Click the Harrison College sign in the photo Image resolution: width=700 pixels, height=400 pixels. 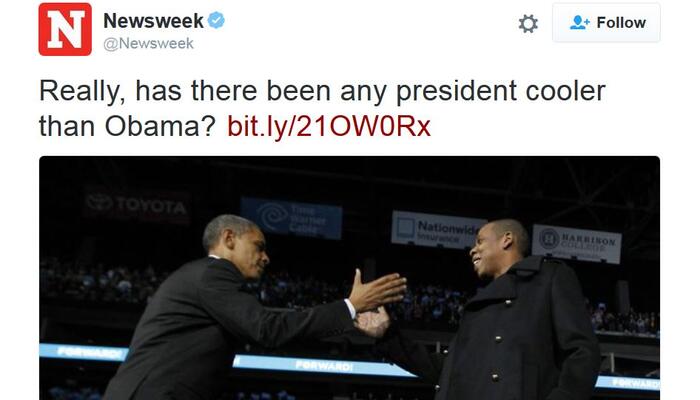(x=577, y=243)
